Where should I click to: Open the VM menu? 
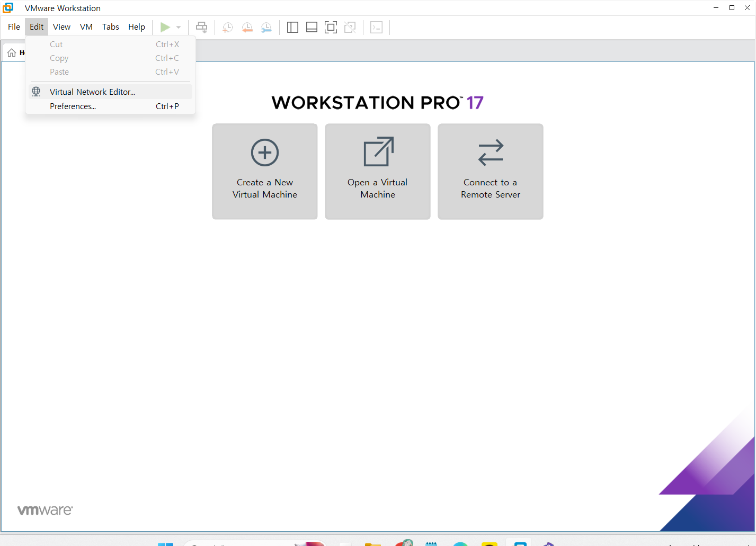click(x=86, y=27)
